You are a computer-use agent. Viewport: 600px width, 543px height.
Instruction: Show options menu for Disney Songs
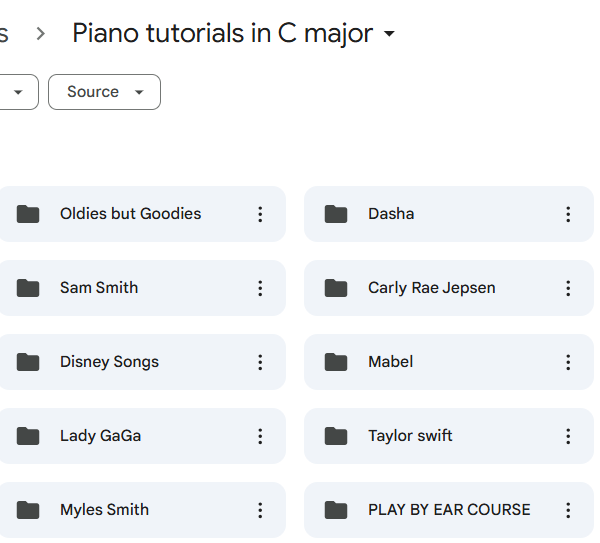point(260,362)
